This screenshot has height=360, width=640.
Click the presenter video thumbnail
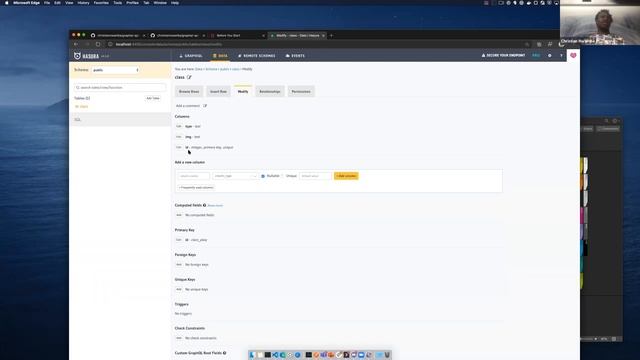[600, 22]
